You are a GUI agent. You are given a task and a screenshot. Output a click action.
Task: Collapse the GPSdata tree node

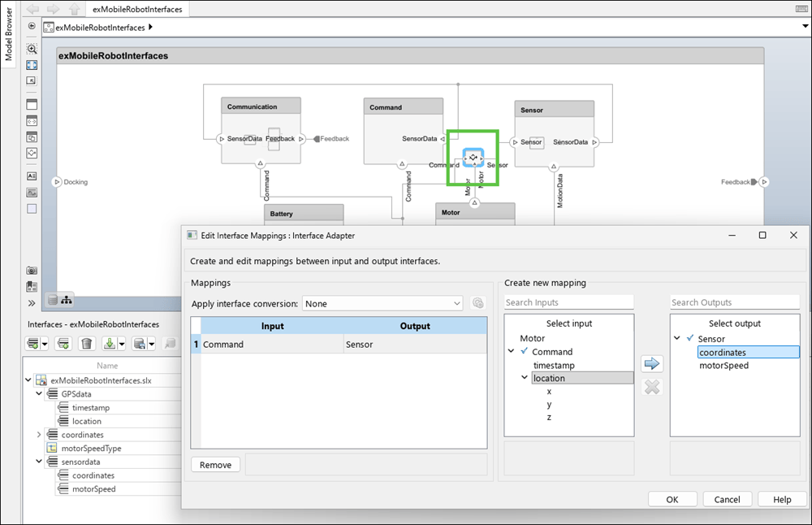[39, 394]
